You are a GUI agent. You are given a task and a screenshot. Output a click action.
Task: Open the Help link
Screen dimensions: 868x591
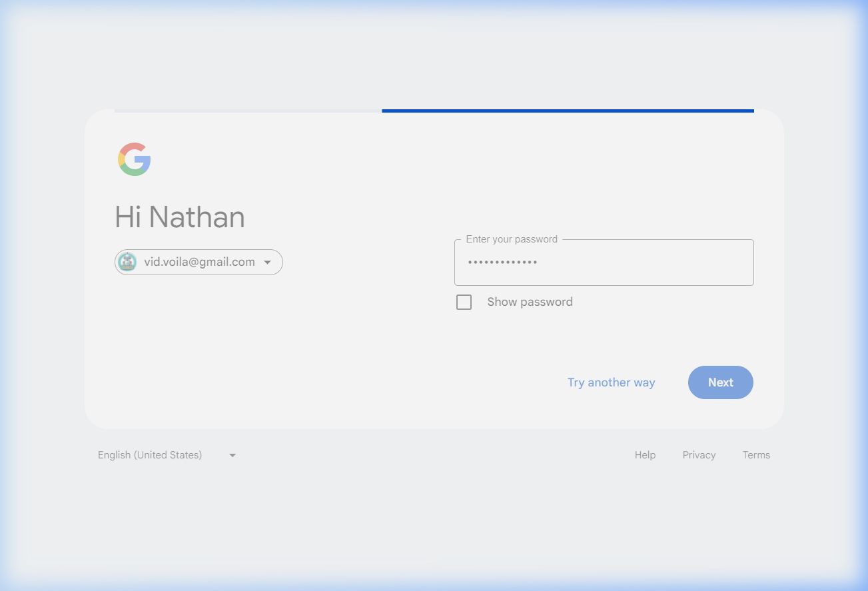(645, 455)
